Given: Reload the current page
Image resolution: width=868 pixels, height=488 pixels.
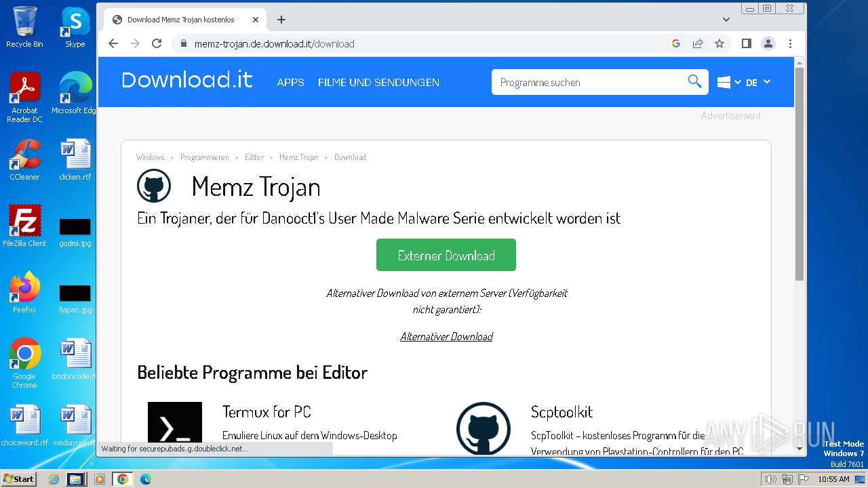Looking at the screenshot, I should coord(157,43).
